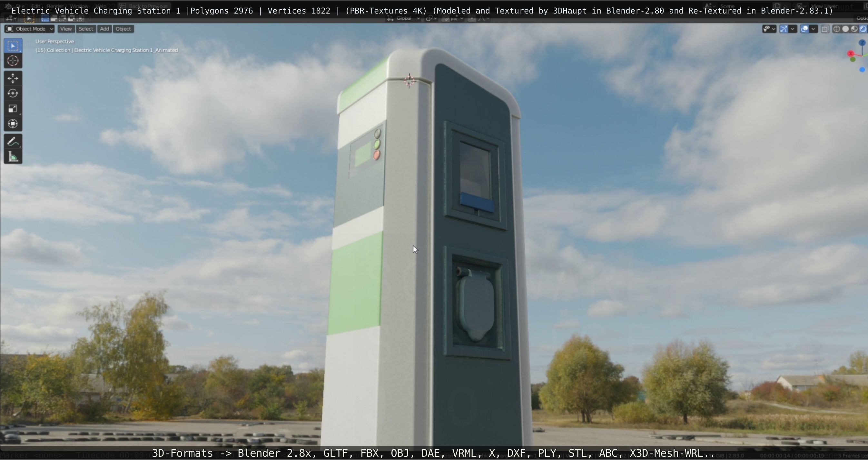Choose the Annotate pencil tool
Image resolution: width=868 pixels, height=460 pixels.
tap(13, 142)
